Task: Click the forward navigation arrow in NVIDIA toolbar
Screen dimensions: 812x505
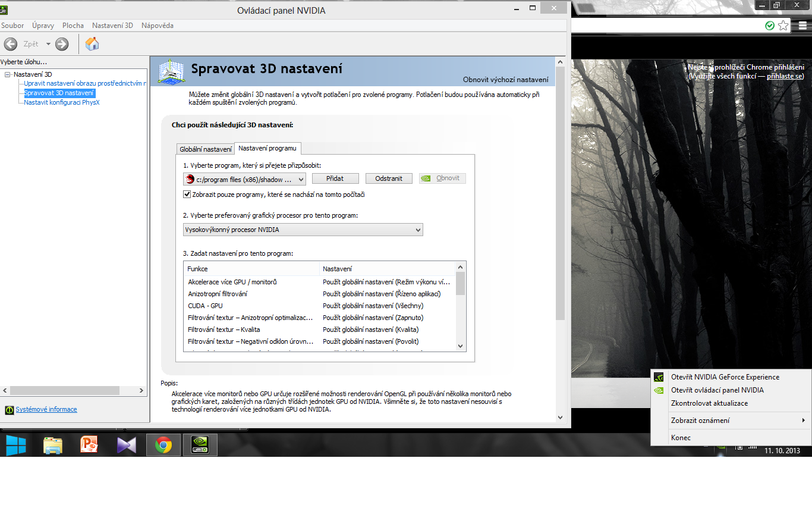Action: click(x=62, y=44)
